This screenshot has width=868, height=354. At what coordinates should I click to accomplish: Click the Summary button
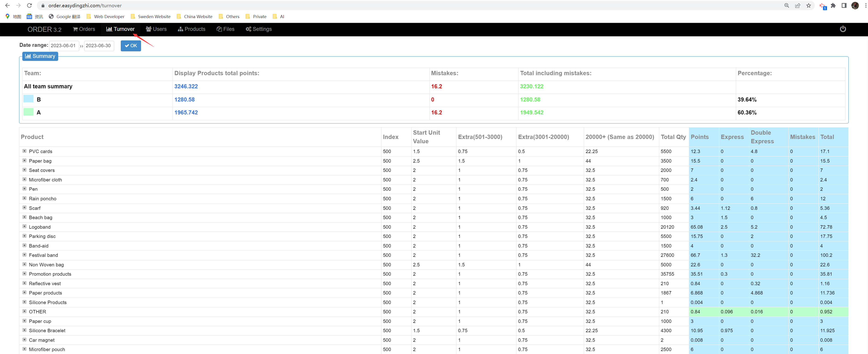(40, 56)
